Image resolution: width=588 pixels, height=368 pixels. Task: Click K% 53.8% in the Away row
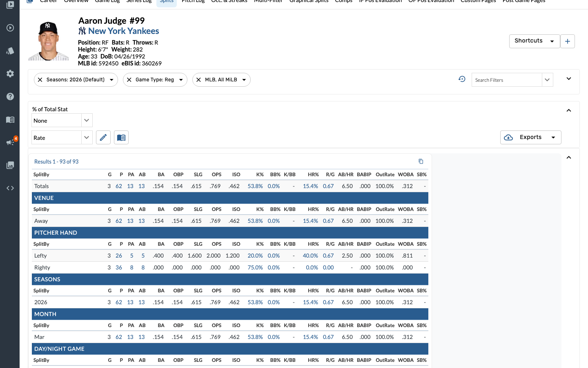255,221
